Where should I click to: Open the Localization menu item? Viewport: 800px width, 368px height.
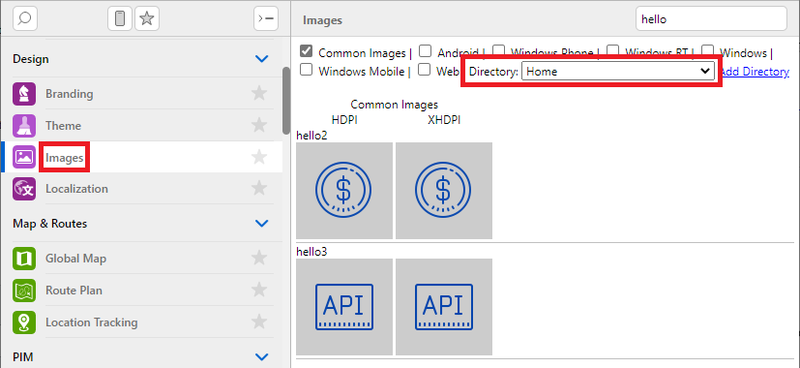[141, 189]
